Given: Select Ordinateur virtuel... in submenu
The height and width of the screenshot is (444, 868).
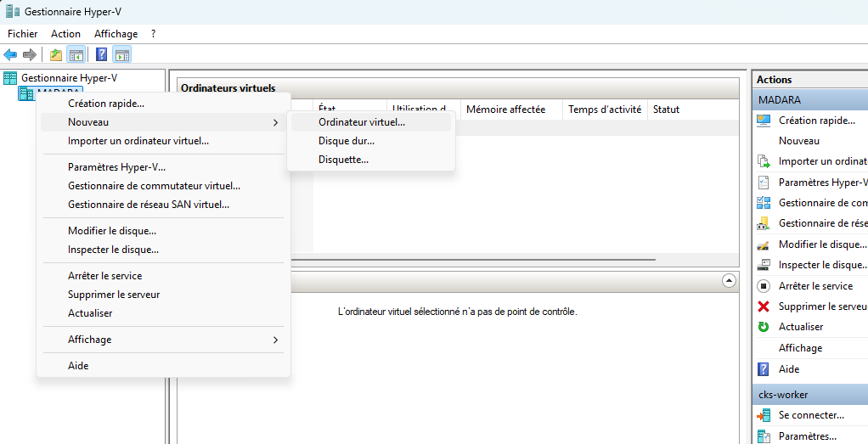Looking at the screenshot, I should 371,121.
